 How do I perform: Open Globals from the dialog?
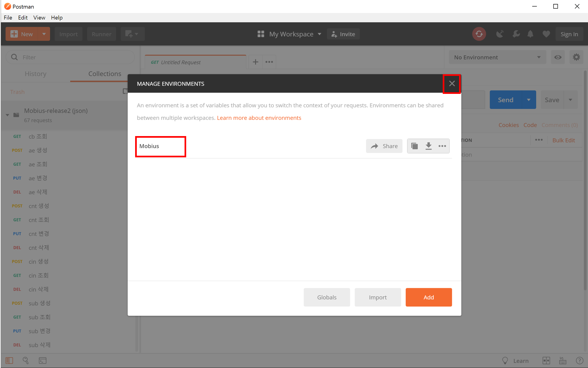click(x=327, y=297)
